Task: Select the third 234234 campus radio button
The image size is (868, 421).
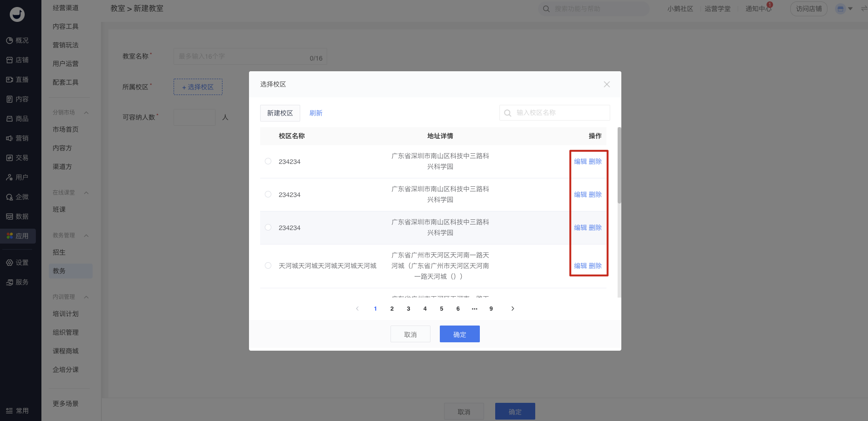Action: tap(268, 227)
